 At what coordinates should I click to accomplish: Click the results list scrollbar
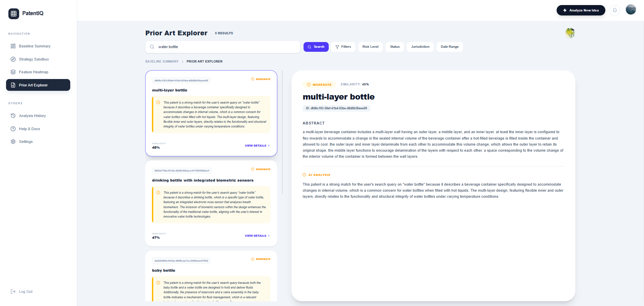tap(282, 132)
